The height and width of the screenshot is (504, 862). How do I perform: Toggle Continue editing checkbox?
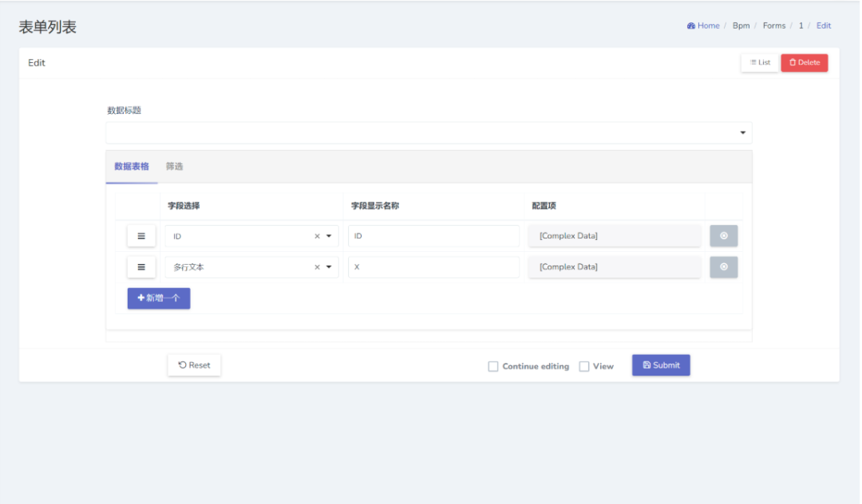493,366
